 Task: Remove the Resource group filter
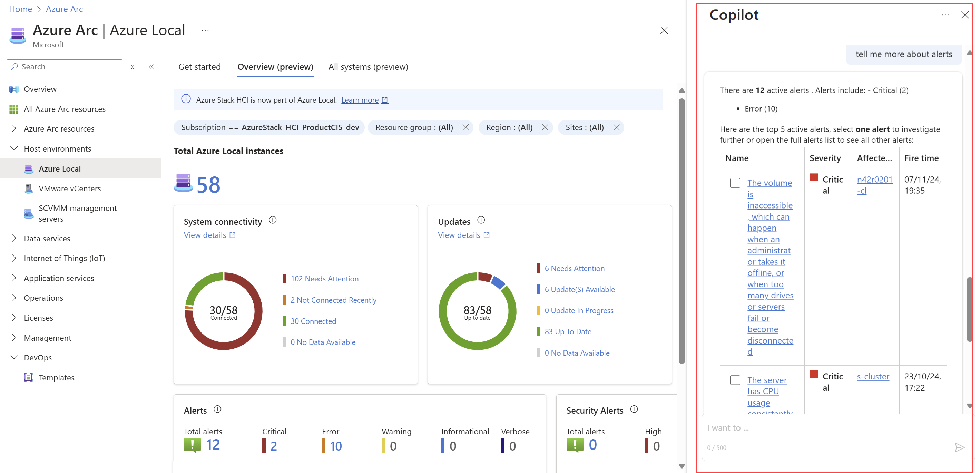coord(465,127)
